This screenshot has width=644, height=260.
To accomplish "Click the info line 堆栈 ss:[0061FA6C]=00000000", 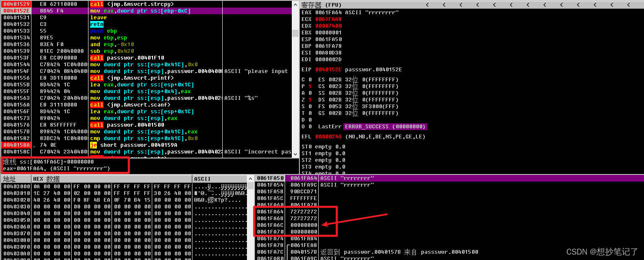I will pos(48,162).
